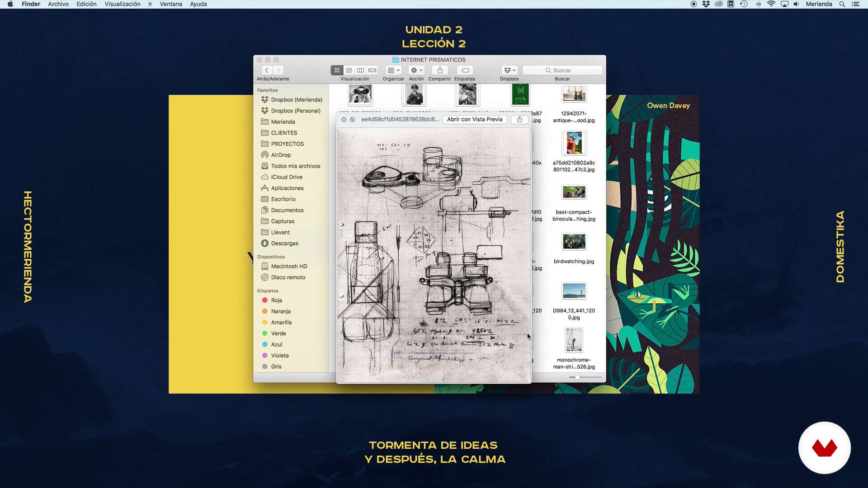Switch Finder to list view
868x488 pixels.
(349, 70)
